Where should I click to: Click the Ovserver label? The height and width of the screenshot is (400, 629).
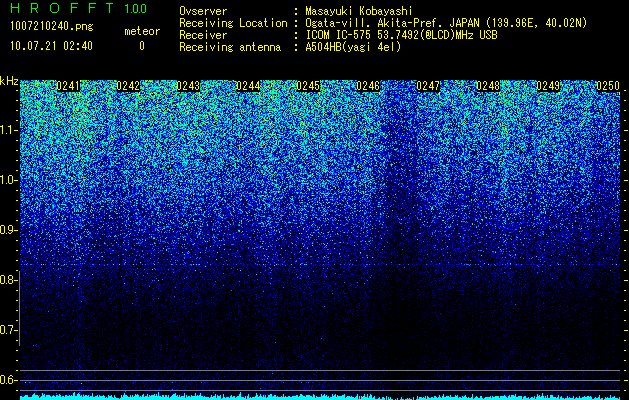203,11
